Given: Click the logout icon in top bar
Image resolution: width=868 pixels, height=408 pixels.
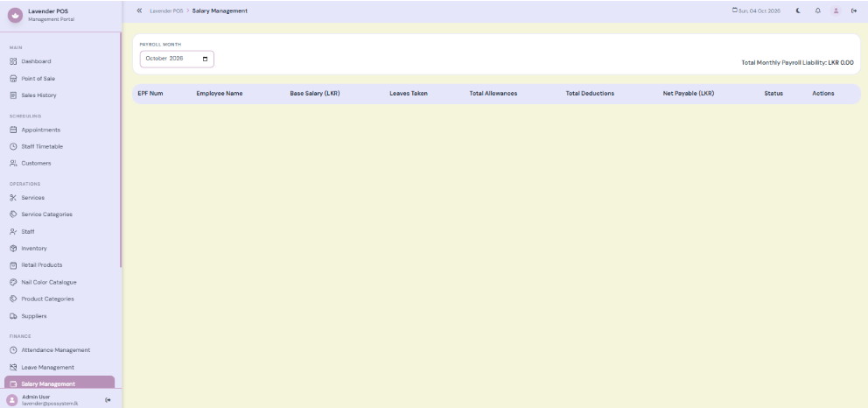Looking at the screenshot, I should [x=854, y=11].
